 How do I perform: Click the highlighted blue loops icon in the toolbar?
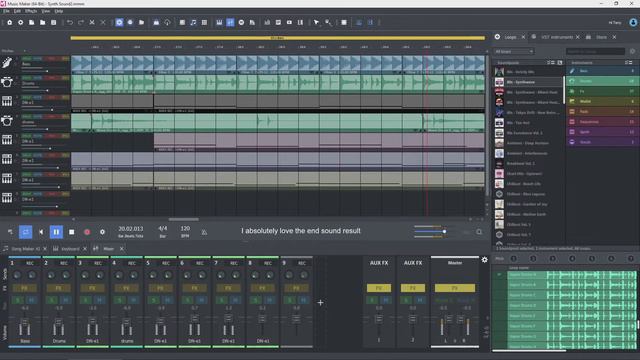coord(119,22)
